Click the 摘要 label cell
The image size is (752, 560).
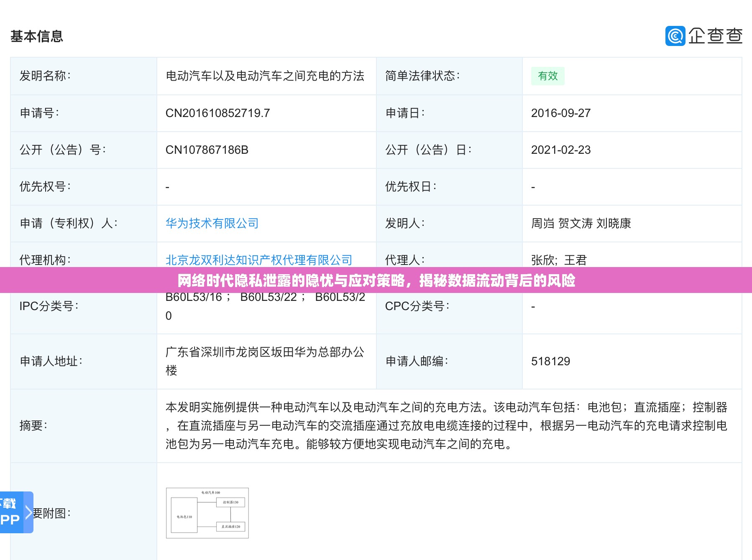pyautogui.click(x=84, y=426)
